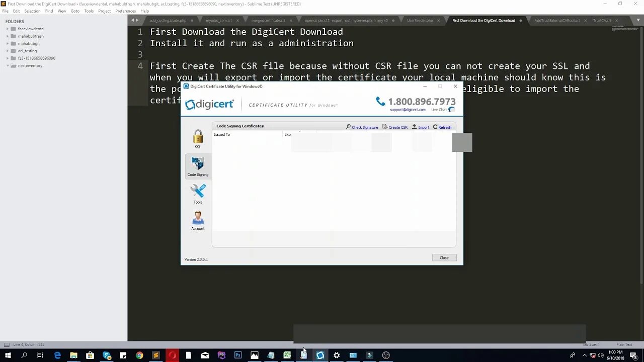Viewport: 644px width, 362px height.
Task: Switch to the openssl pkcs12 tab
Action: [346, 21]
